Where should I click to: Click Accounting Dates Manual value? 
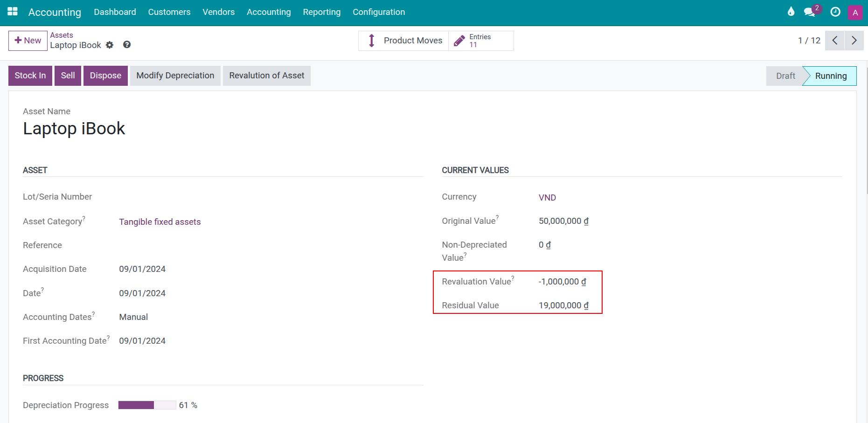[x=133, y=317]
